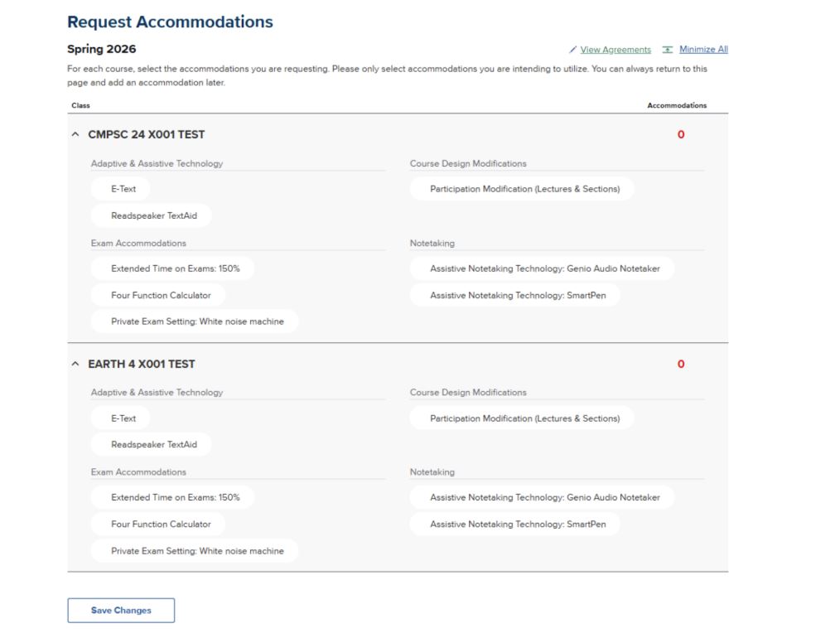840x638 pixels.
Task: Enable Extended Time on Exams for EARTH 4
Action: [x=171, y=497]
